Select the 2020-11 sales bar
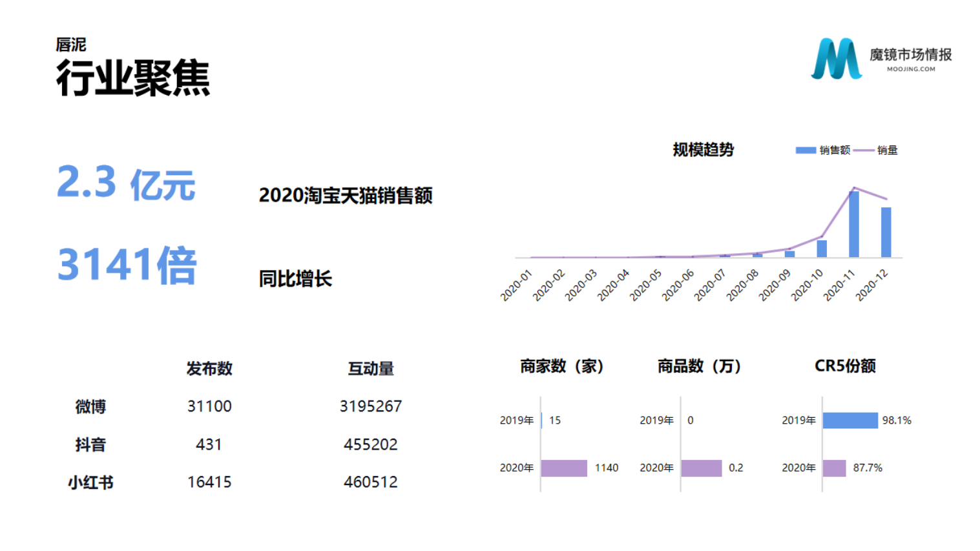This screenshot has width=980, height=551. coord(853,224)
